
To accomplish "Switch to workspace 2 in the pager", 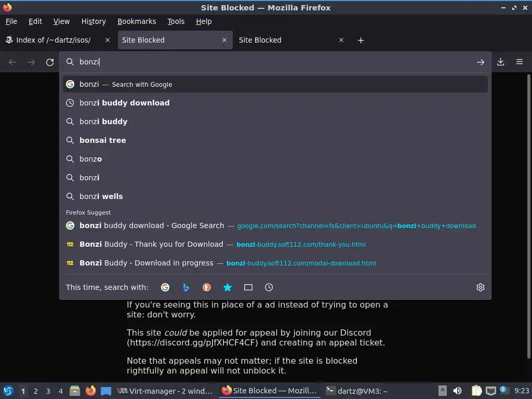I will [x=36, y=391].
